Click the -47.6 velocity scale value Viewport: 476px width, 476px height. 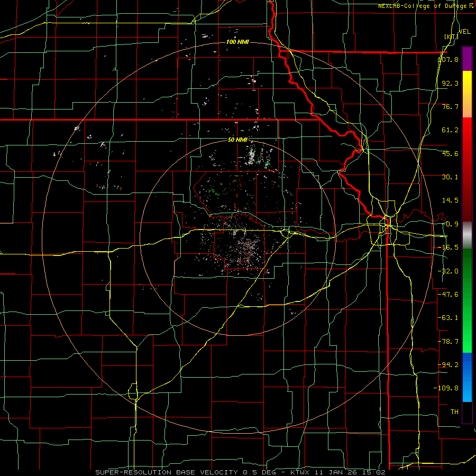pos(448,295)
